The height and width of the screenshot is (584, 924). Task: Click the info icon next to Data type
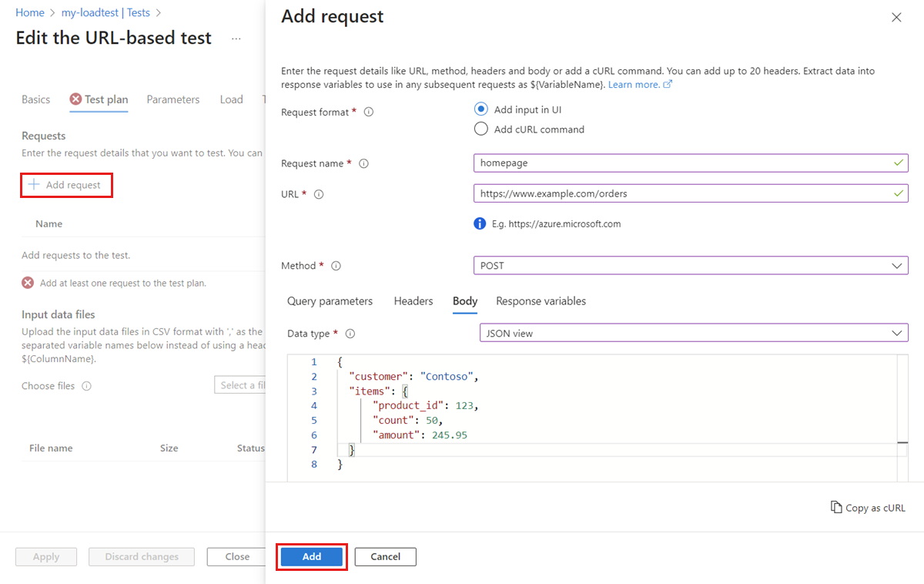(x=350, y=334)
